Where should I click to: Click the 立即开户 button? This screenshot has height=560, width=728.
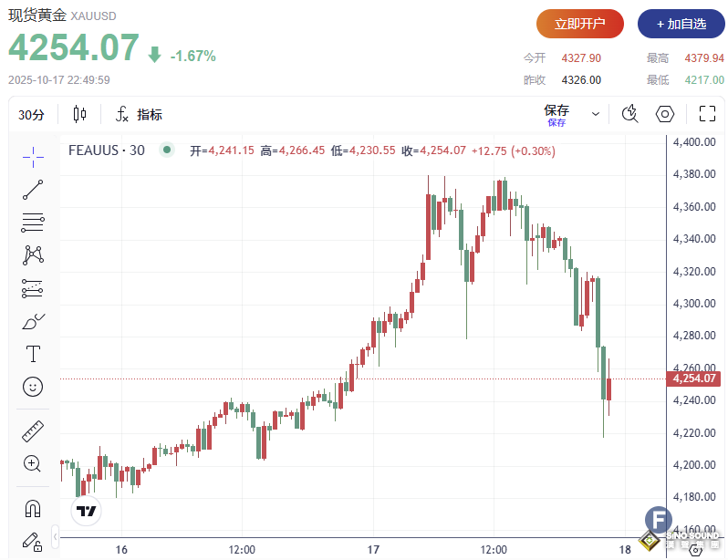[x=579, y=24]
